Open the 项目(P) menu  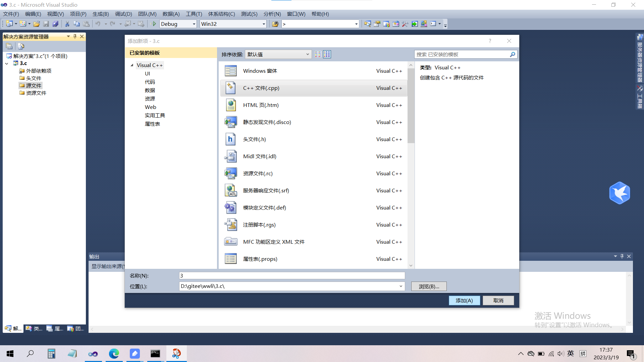(x=78, y=14)
